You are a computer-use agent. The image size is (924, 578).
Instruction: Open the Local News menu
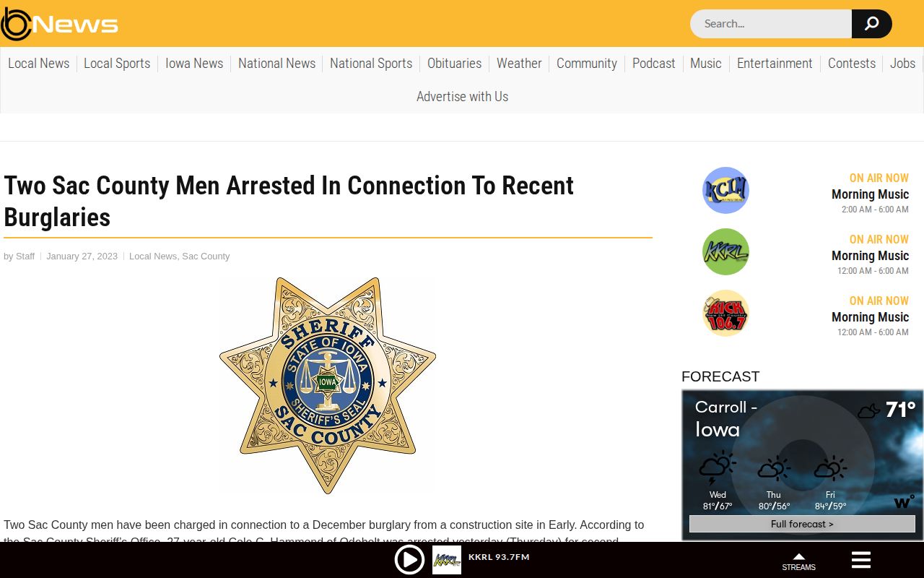(x=39, y=64)
